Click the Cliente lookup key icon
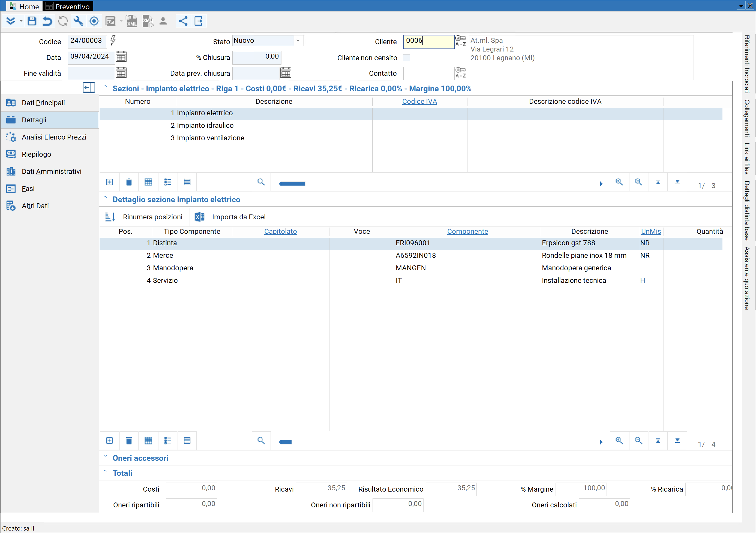The image size is (756, 533). (x=460, y=41)
